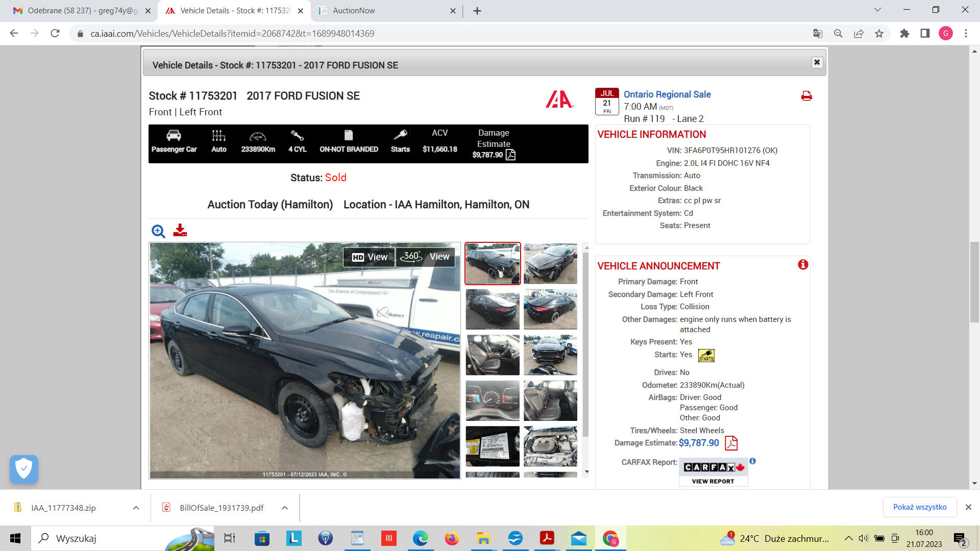Select the instrument cluster thumbnail
The height and width of the screenshot is (551, 980).
point(493,400)
